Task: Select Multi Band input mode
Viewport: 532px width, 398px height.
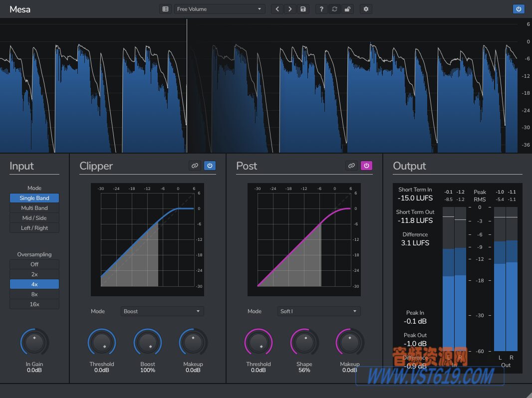Action: (x=34, y=208)
